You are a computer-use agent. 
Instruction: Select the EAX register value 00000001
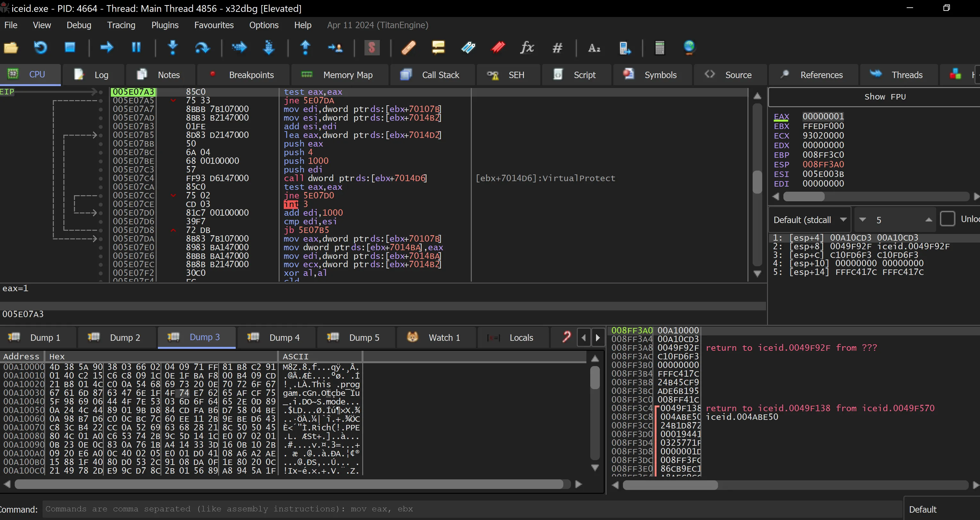(x=823, y=116)
